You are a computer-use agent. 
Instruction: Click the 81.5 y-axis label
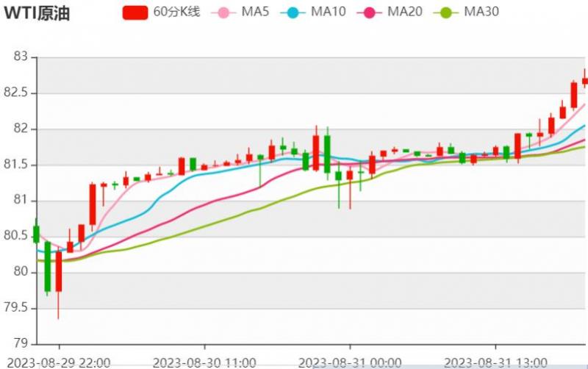pyautogui.click(x=16, y=164)
